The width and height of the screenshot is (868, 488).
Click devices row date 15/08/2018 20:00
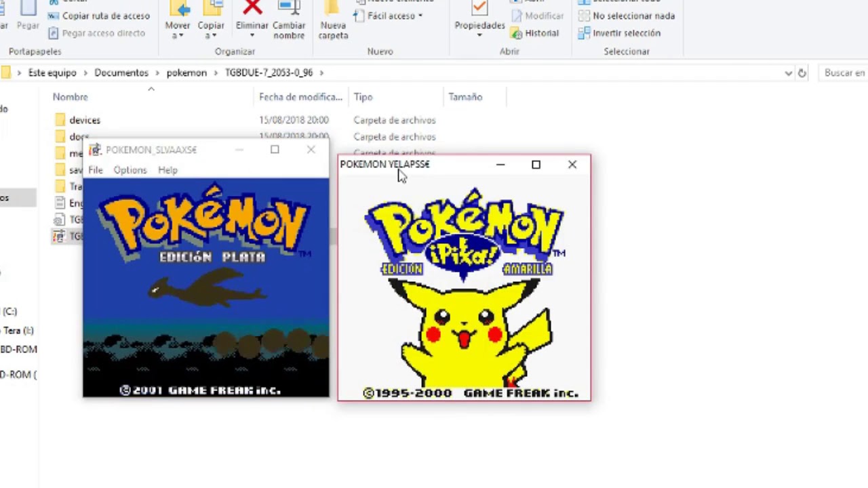(x=294, y=120)
